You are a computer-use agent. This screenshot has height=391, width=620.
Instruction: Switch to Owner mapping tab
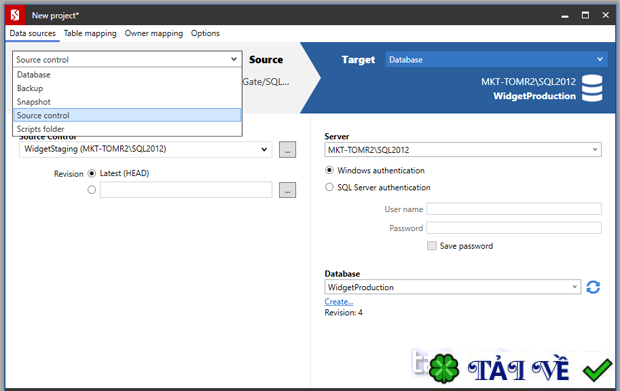(154, 33)
